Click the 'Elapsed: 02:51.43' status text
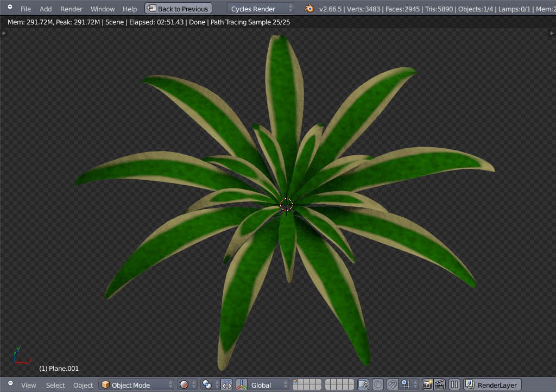556x392 pixels. tap(156, 22)
